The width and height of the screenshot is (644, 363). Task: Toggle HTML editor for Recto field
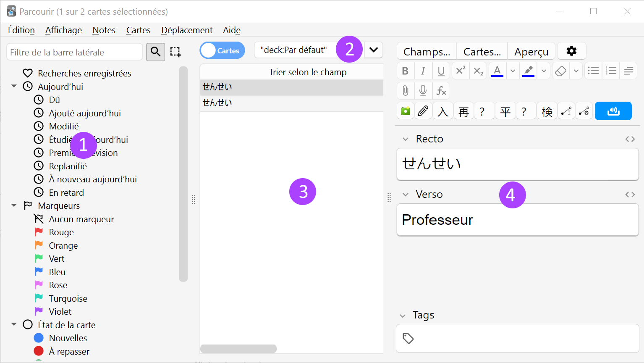tap(630, 139)
